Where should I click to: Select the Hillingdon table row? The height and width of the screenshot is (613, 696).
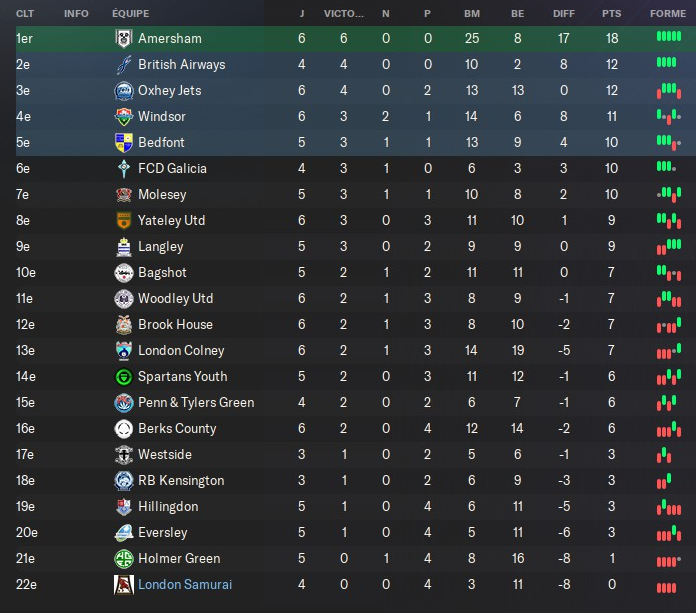tap(348, 506)
